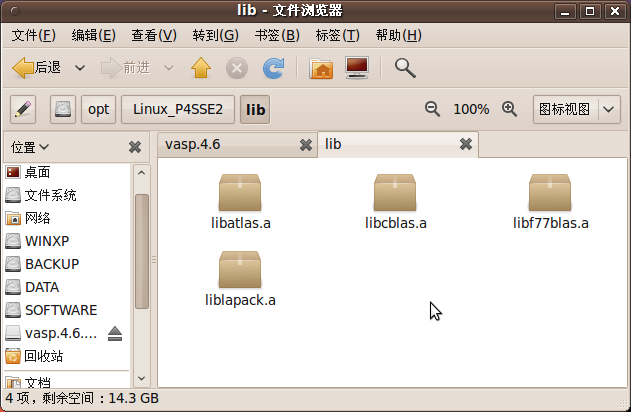Maximize the file browser window

(590, 11)
